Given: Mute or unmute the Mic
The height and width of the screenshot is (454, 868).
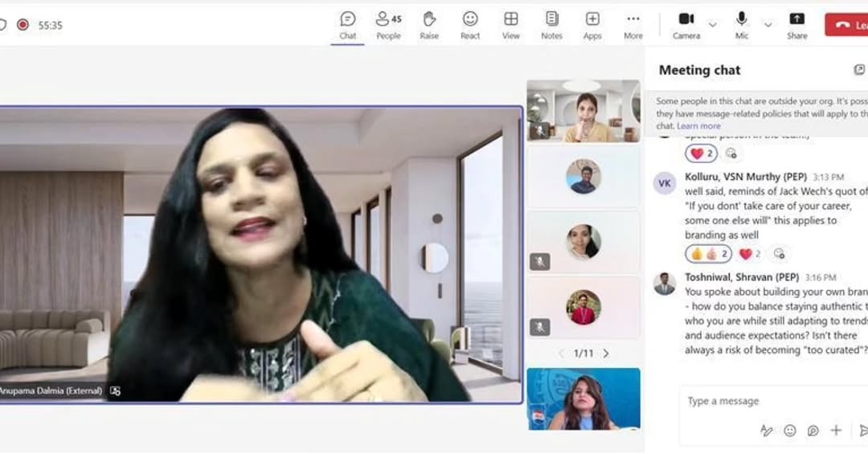Looking at the screenshot, I should [741, 24].
